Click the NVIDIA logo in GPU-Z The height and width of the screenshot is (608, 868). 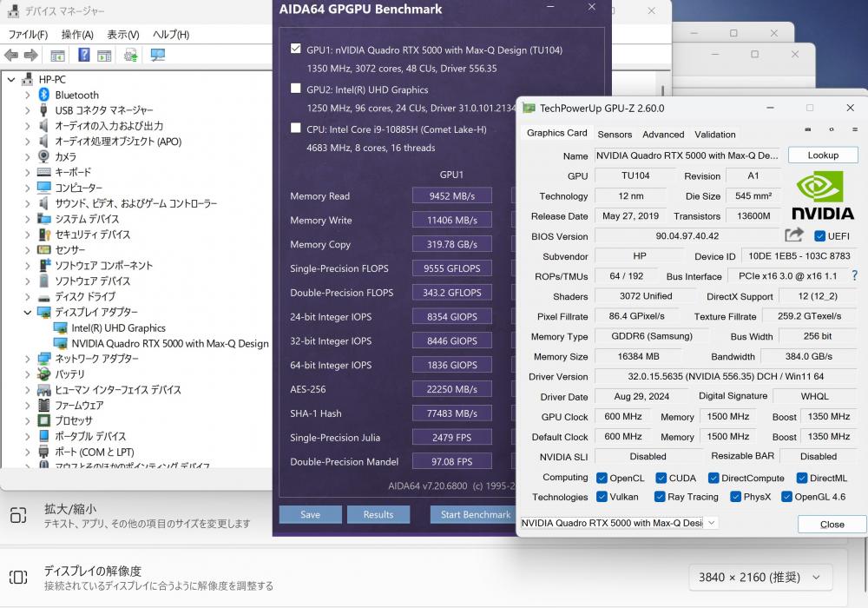pyautogui.click(x=823, y=195)
